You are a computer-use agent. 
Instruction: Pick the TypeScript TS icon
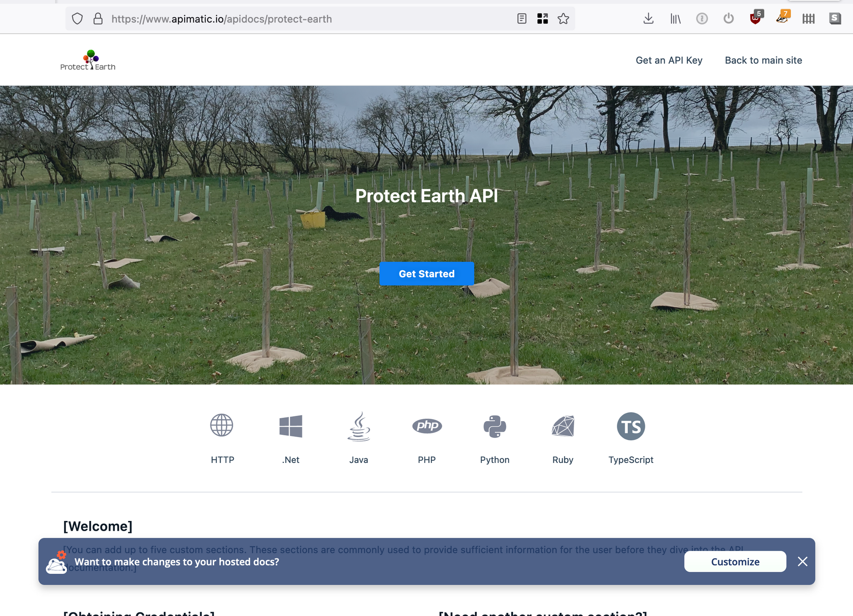click(x=631, y=425)
